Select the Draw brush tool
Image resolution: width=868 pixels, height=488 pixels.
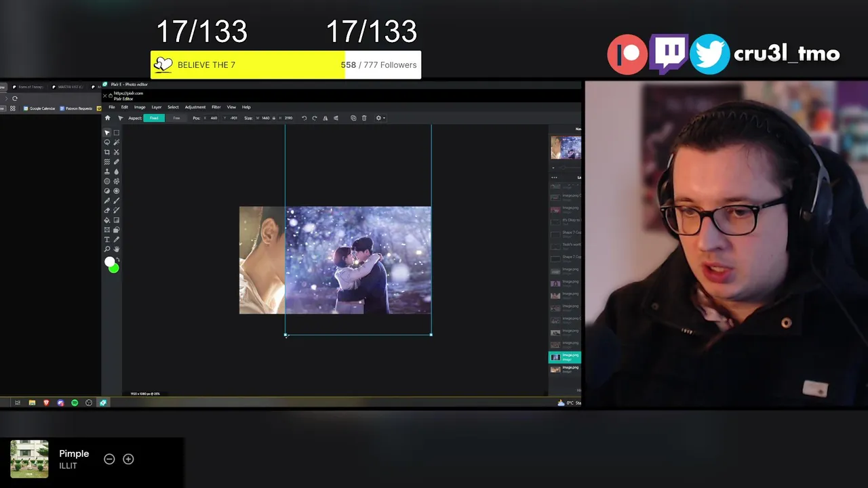click(x=117, y=201)
